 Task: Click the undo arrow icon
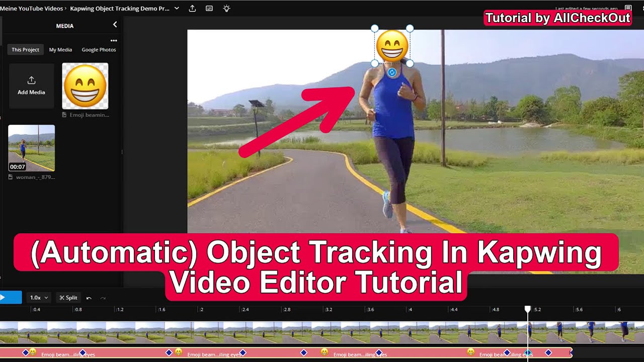[x=89, y=298]
